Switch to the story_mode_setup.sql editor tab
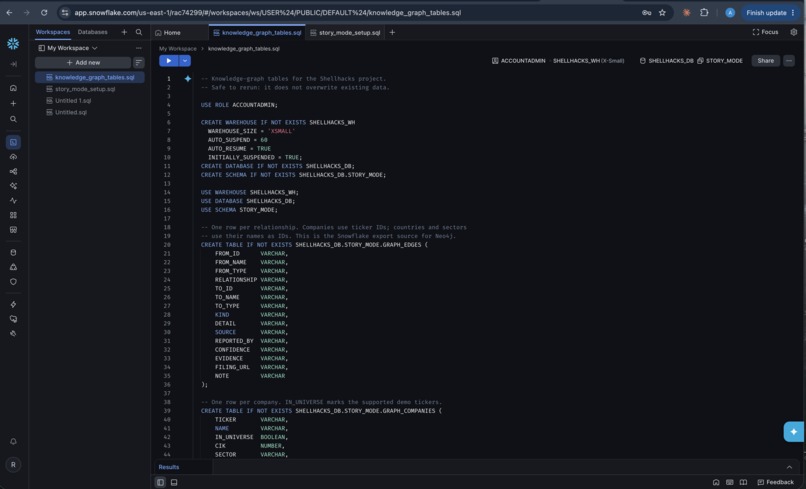Screen dimensions: 806x489 tap(345, 32)
